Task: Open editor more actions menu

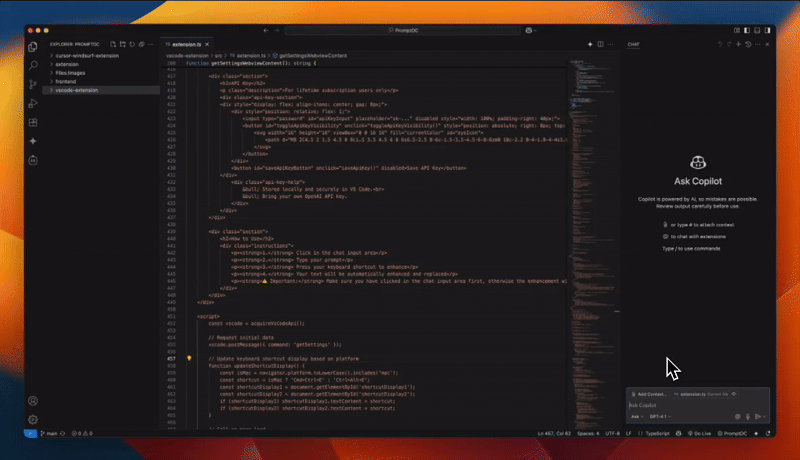Action: coord(610,44)
